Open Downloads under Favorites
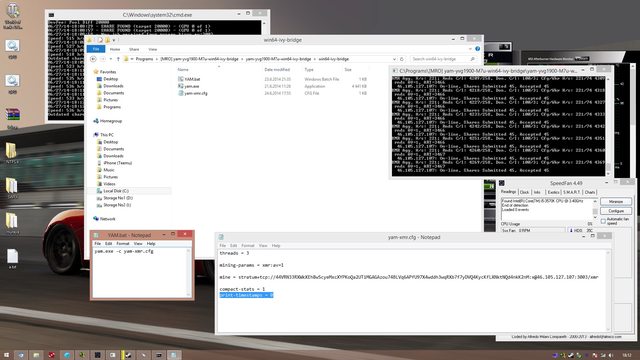 (x=113, y=86)
